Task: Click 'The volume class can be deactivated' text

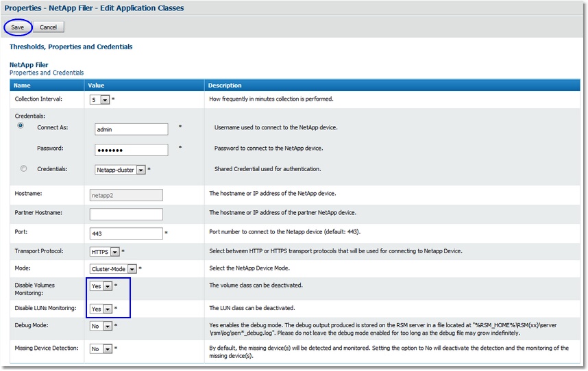Action: tap(256, 285)
